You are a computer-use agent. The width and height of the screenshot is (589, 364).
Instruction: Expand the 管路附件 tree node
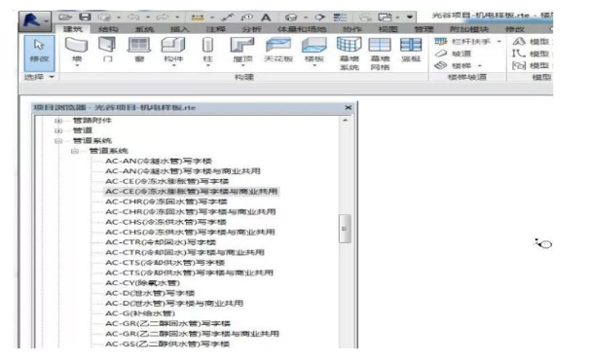click(x=57, y=121)
